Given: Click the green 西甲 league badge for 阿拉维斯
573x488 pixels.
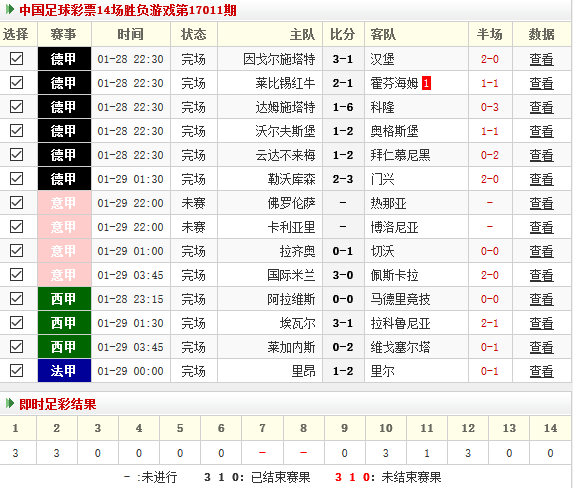Looking at the screenshot, I should click(64, 299).
